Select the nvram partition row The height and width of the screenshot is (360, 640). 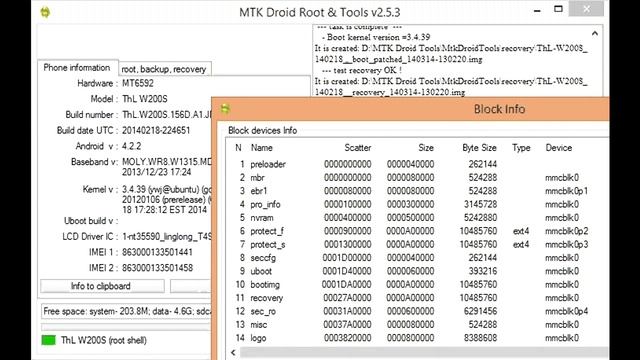click(x=416, y=218)
